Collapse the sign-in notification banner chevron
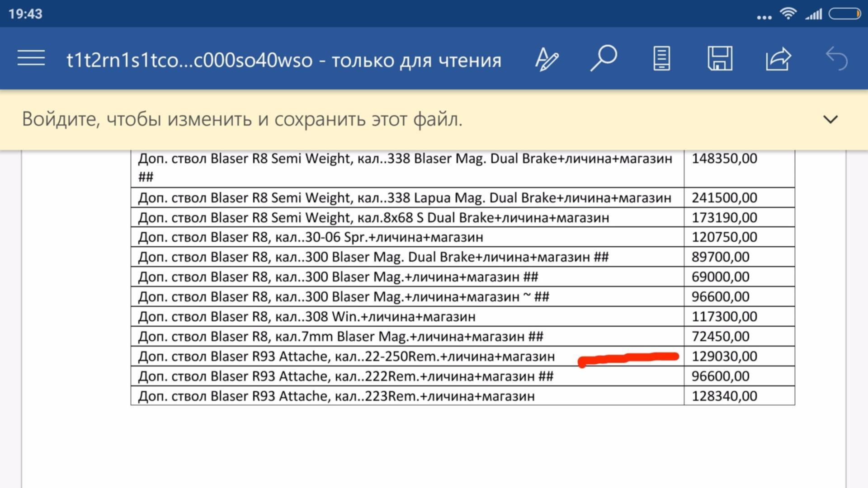The height and width of the screenshot is (488, 868). [830, 119]
